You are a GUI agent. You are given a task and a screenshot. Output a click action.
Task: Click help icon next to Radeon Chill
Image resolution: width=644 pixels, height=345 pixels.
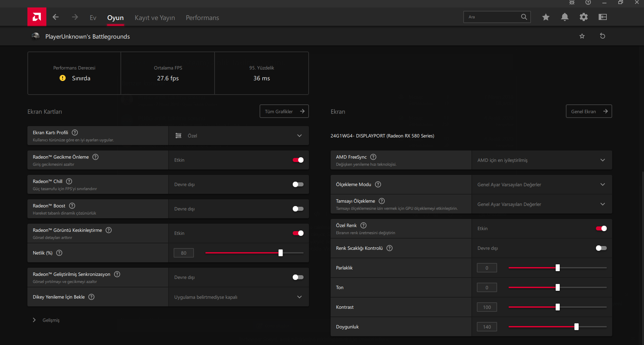[69, 181]
